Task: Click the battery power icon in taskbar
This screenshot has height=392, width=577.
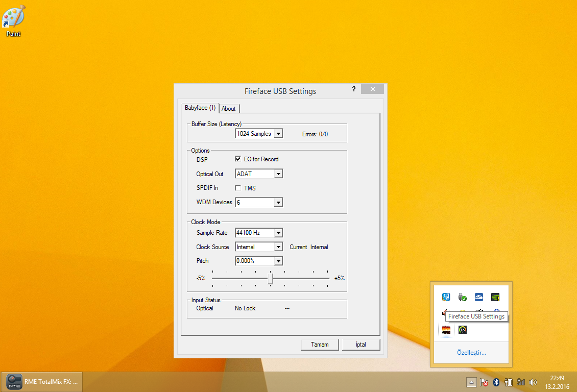Action: click(509, 382)
